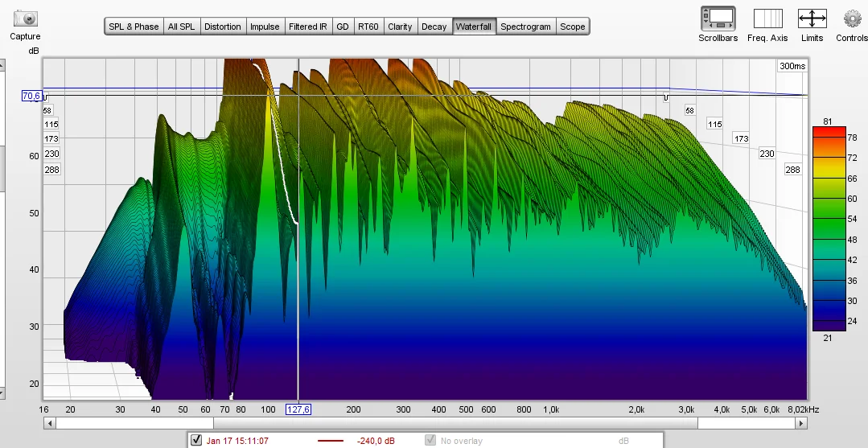This screenshot has width=868, height=448.
Task: Click the 81 colour scale maximum value
Action: pos(828,121)
